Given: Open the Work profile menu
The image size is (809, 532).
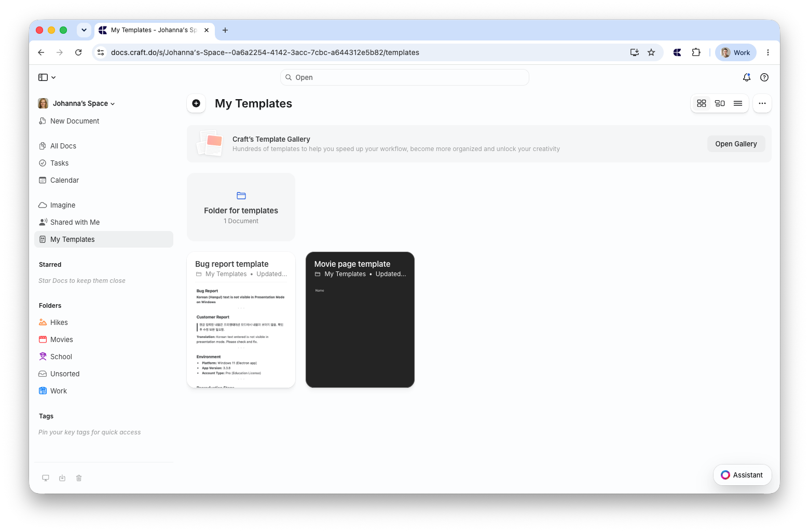Looking at the screenshot, I should coord(736,52).
